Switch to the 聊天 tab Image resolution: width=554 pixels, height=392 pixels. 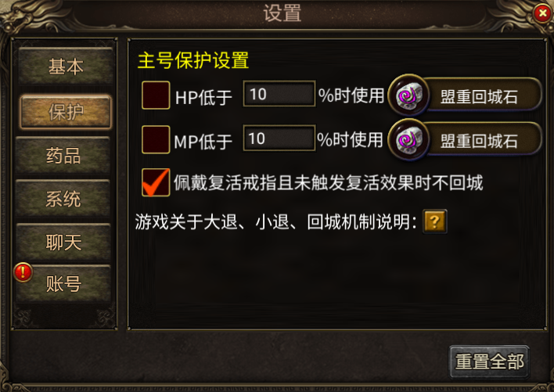63,243
